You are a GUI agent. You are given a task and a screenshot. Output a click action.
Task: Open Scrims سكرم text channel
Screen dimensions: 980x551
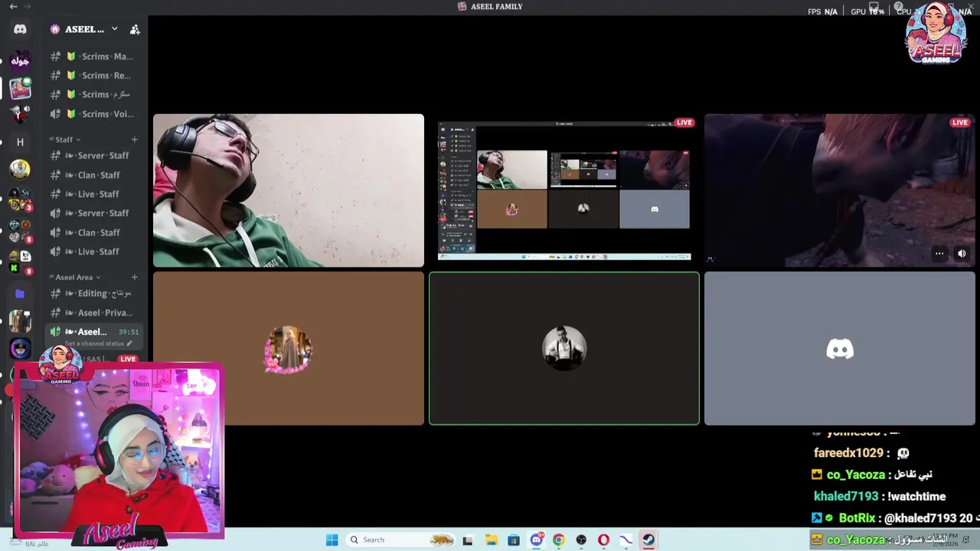(x=95, y=94)
